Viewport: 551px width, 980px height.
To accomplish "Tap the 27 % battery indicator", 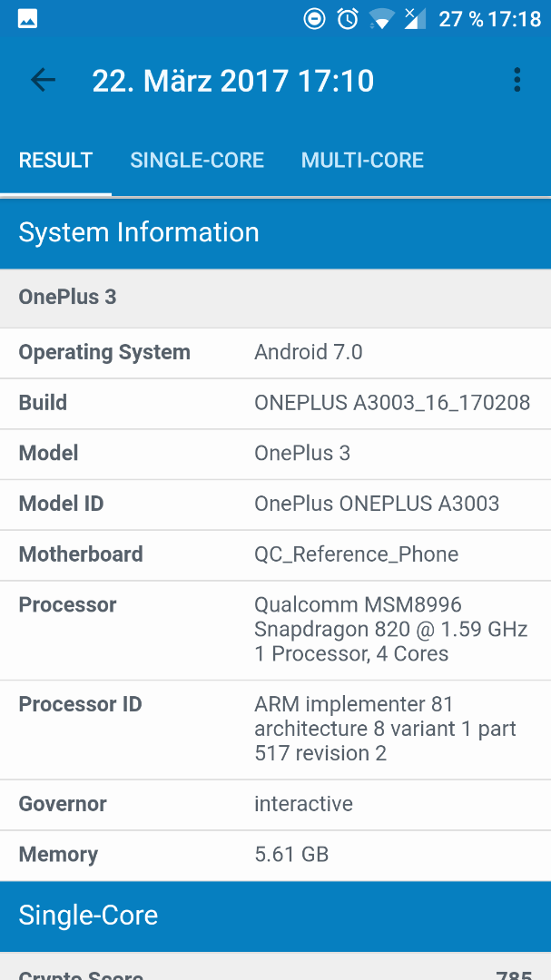I will pyautogui.click(x=461, y=19).
